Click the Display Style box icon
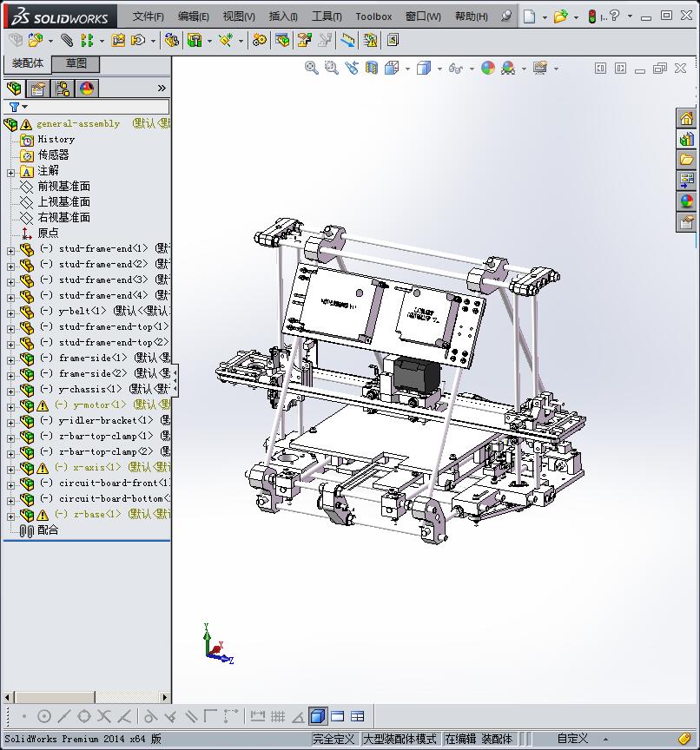The width and height of the screenshot is (700, 750). (424, 68)
